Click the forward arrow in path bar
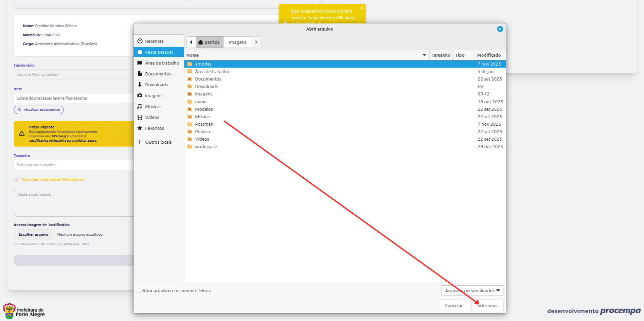The image size is (644, 321). point(256,42)
